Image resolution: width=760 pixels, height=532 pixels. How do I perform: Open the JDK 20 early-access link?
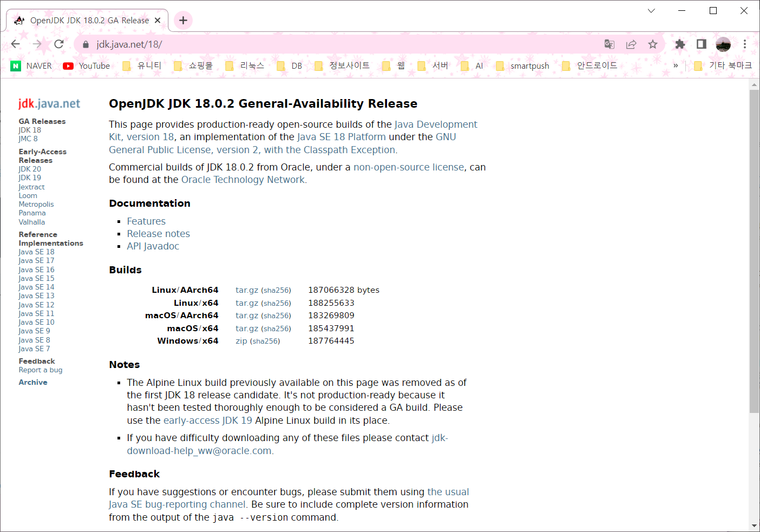tap(30, 169)
